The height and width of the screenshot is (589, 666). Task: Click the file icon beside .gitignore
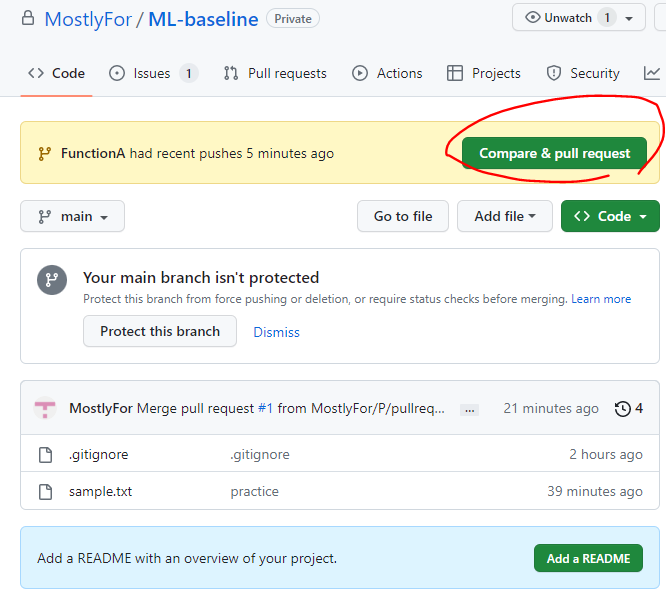click(x=45, y=454)
